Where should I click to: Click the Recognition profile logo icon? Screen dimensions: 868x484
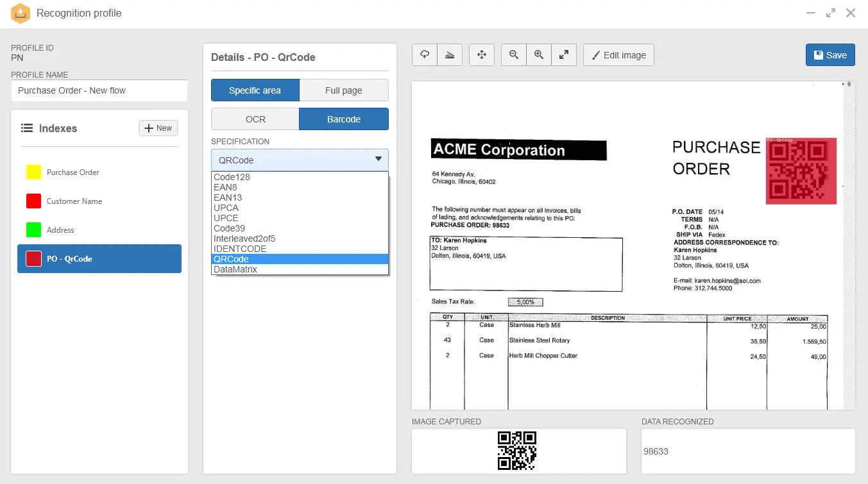tap(21, 13)
